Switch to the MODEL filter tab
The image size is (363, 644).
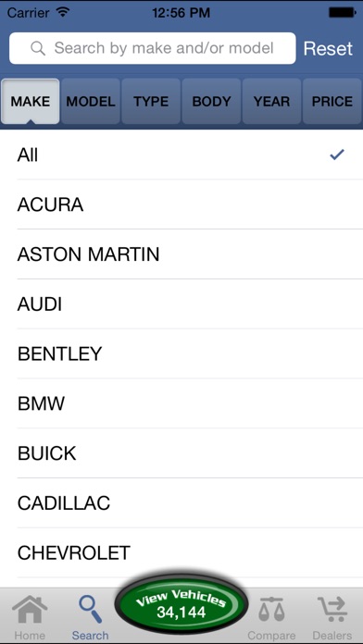91,102
